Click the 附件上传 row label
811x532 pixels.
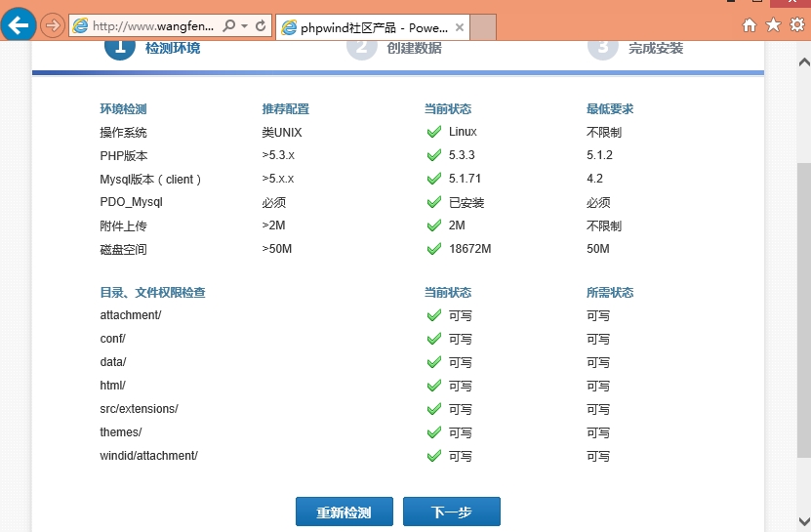pyautogui.click(x=123, y=225)
